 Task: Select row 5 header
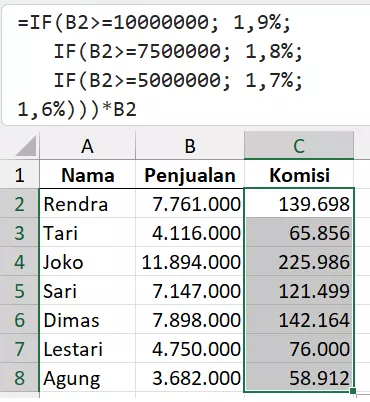point(19,290)
